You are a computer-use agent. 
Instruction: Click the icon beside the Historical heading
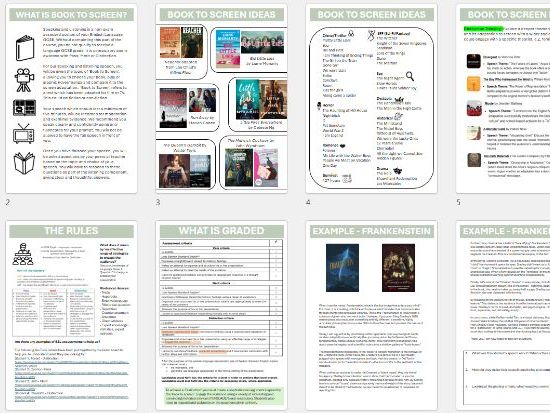point(398,116)
